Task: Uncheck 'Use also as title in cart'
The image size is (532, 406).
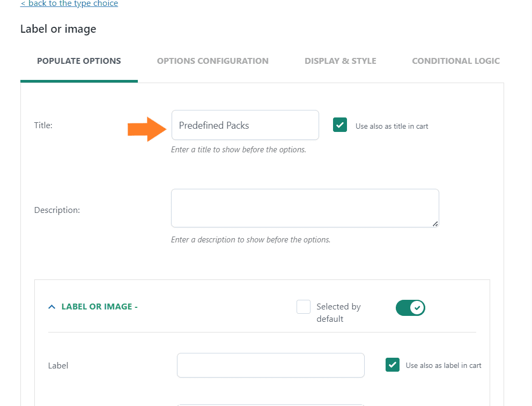Action: point(340,125)
